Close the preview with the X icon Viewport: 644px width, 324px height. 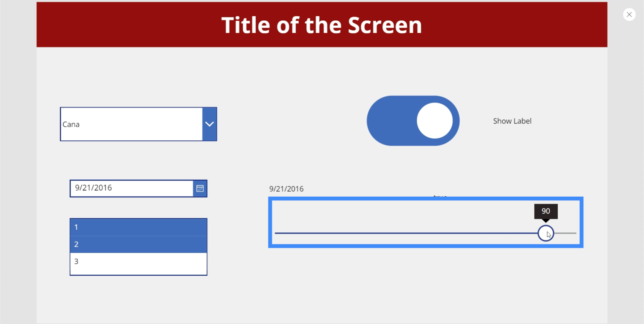pyautogui.click(x=629, y=15)
